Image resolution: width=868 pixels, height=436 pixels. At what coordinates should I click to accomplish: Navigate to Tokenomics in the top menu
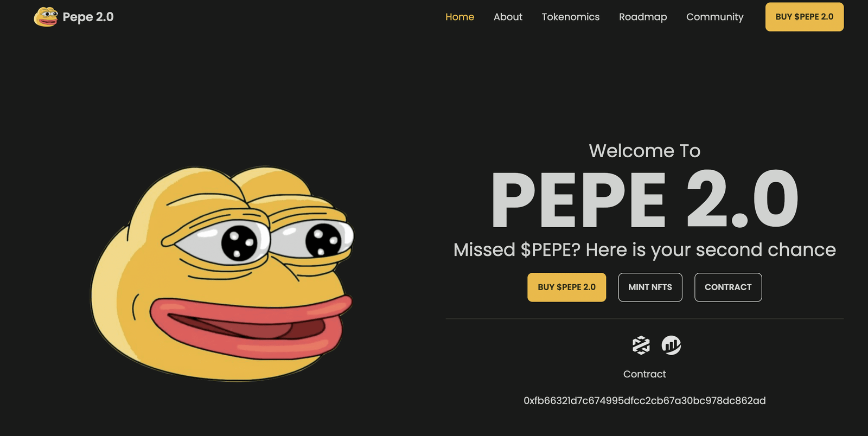pos(571,17)
